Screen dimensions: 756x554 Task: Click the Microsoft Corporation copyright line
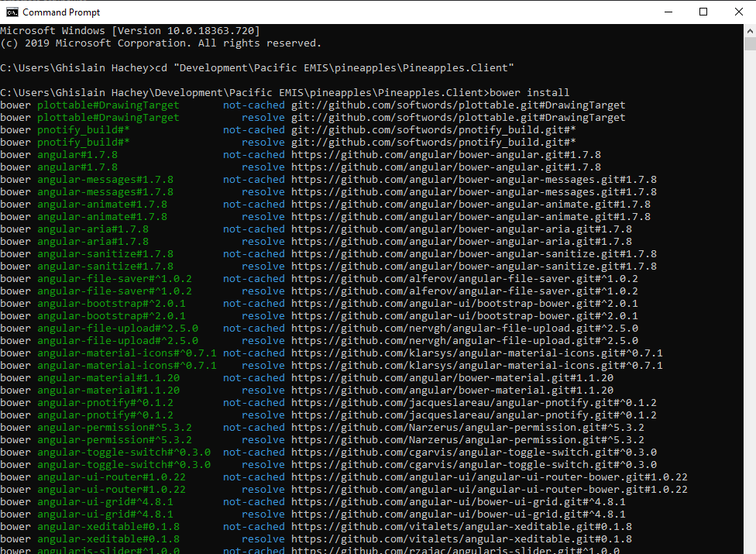[160, 43]
